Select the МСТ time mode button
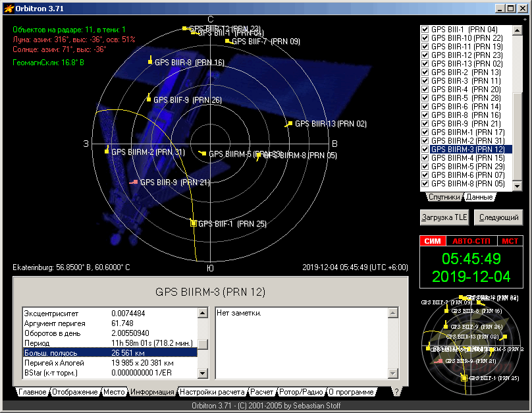This screenshot has height=413, width=532. click(x=510, y=241)
